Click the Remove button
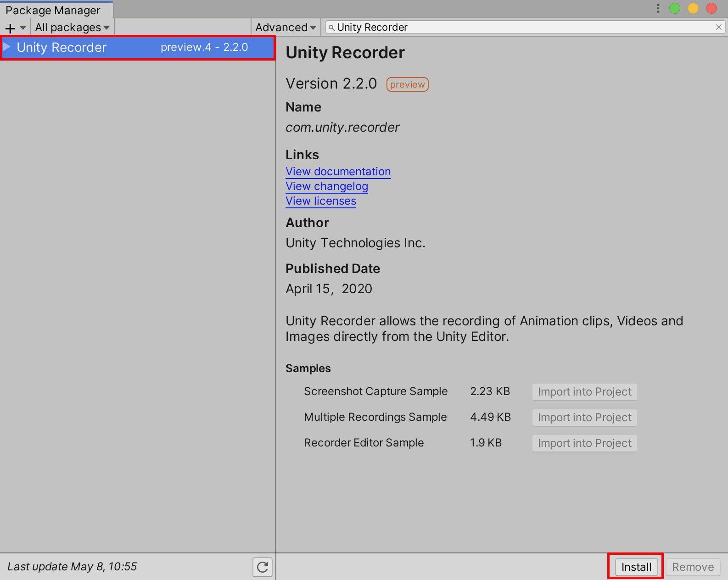Viewport: 728px width, 580px height. click(693, 567)
